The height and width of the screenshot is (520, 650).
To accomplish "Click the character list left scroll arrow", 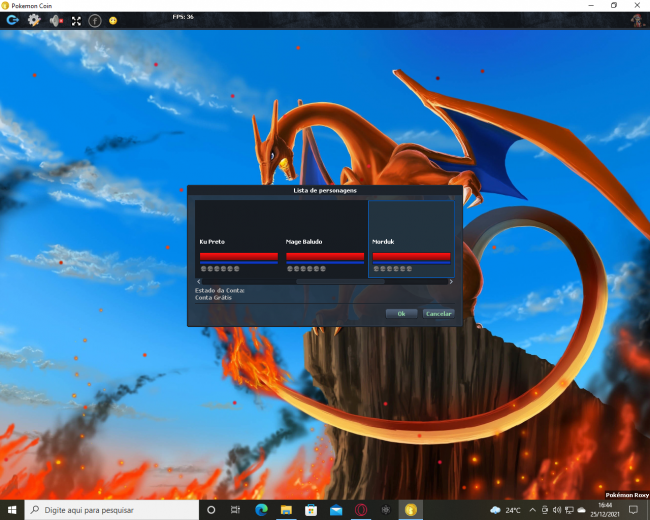I will tap(199, 282).
